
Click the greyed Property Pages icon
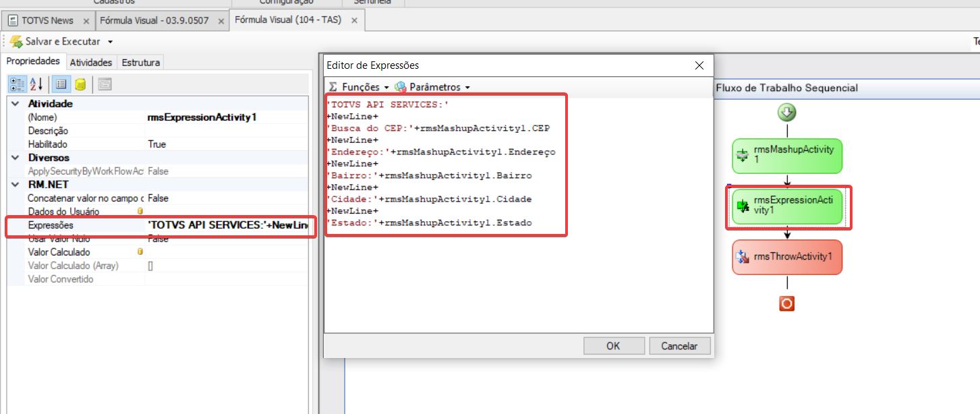coord(105,84)
